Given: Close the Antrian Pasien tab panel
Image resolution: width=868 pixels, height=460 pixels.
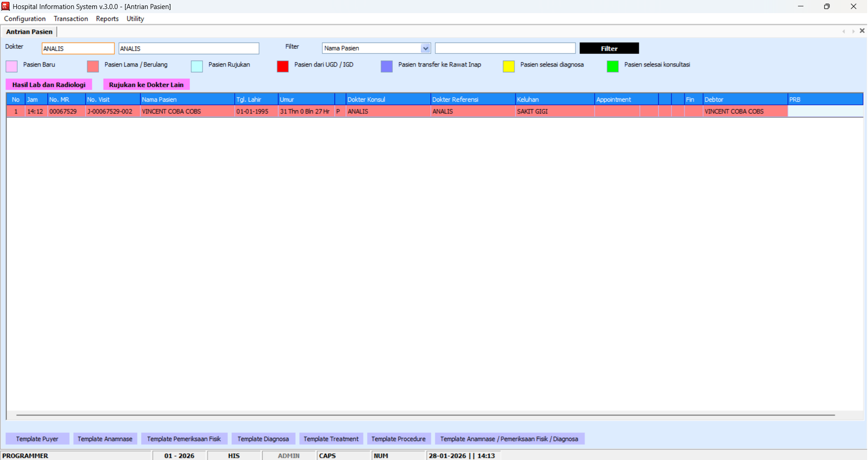Looking at the screenshot, I should 862,31.
